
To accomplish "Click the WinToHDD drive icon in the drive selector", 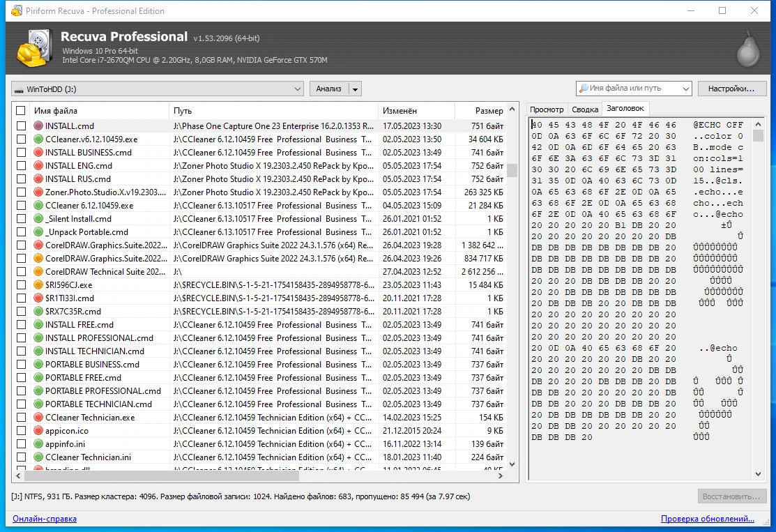I will (x=19, y=89).
